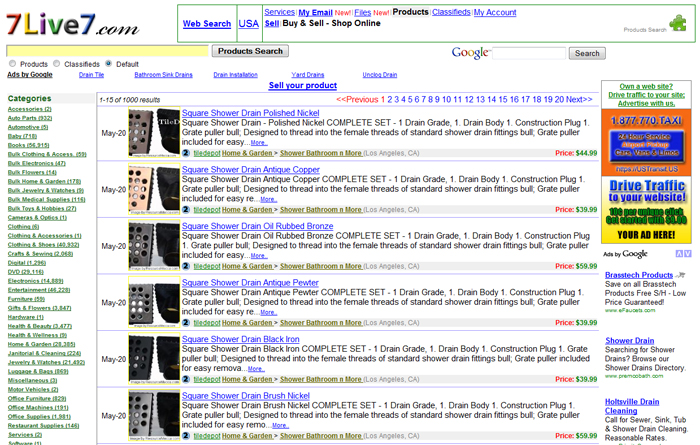700x445 pixels.
Task: Click Ads by Google link at left
Action: coord(30,75)
